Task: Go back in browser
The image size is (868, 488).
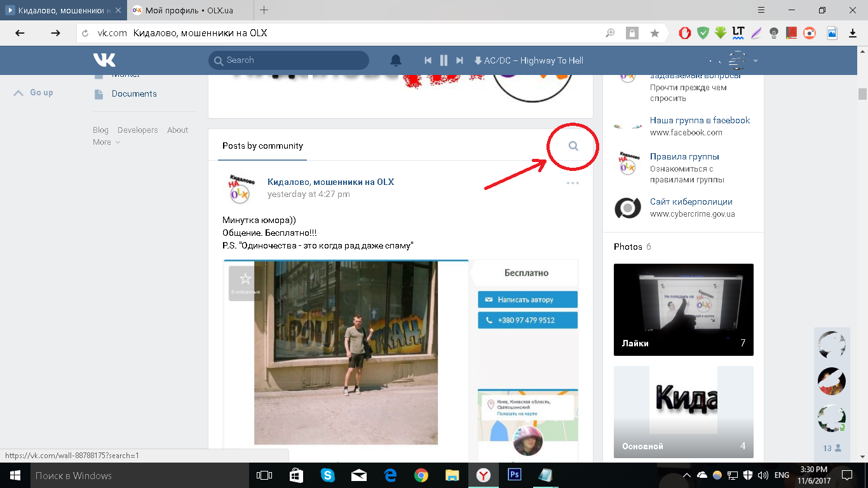Action: click(x=20, y=33)
